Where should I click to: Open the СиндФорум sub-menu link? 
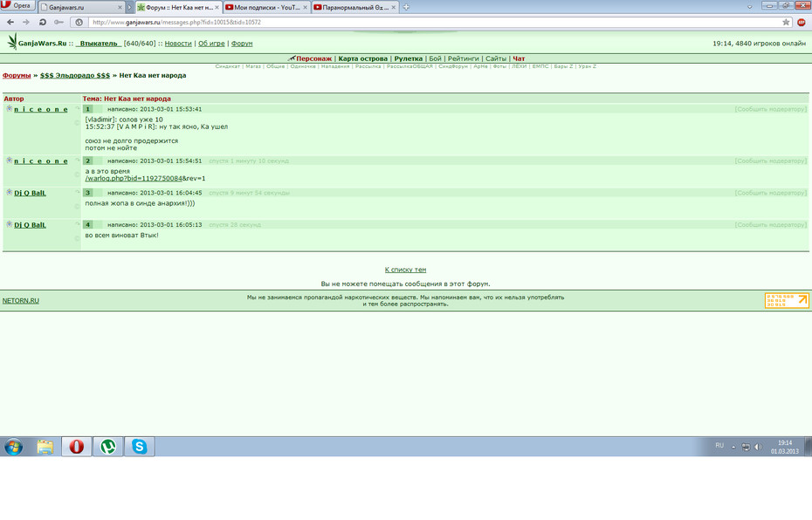(x=452, y=66)
